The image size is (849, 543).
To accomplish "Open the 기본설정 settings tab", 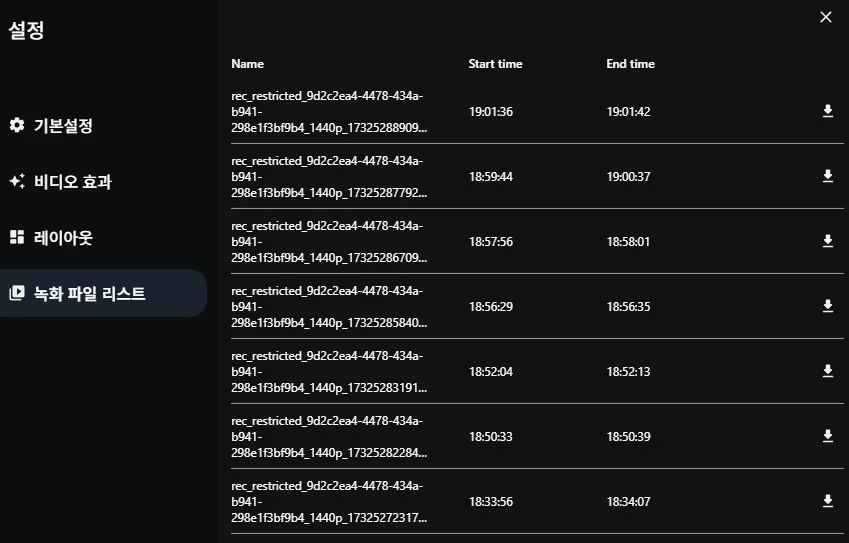I will (63, 126).
